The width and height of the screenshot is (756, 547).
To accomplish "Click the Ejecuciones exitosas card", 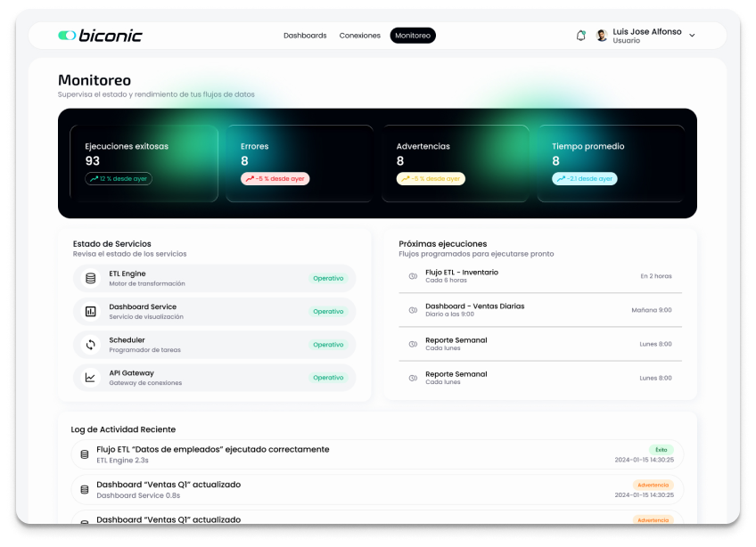I will click(144, 163).
